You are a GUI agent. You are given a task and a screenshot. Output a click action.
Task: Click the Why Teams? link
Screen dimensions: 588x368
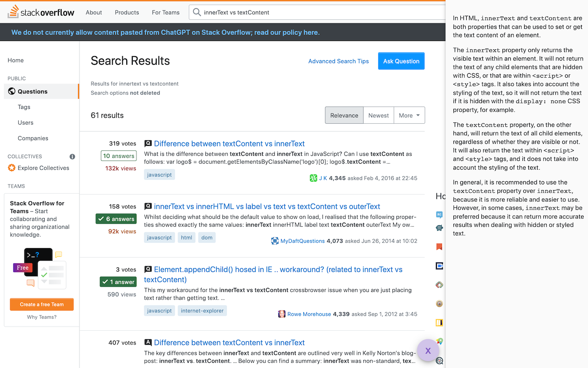(x=42, y=317)
